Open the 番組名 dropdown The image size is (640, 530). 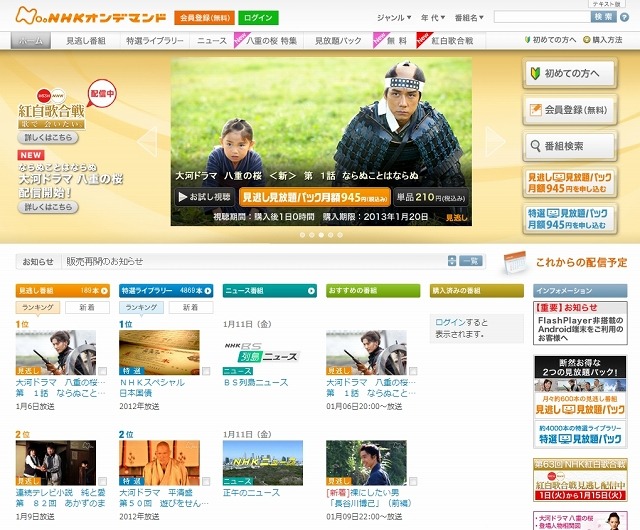pyautogui.click(x=469, y=18)
